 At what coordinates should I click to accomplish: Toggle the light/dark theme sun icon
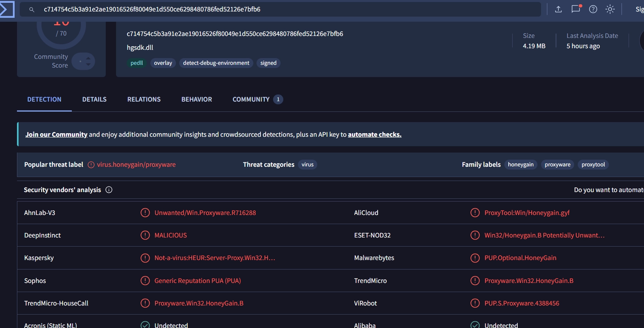pos(610,9)
